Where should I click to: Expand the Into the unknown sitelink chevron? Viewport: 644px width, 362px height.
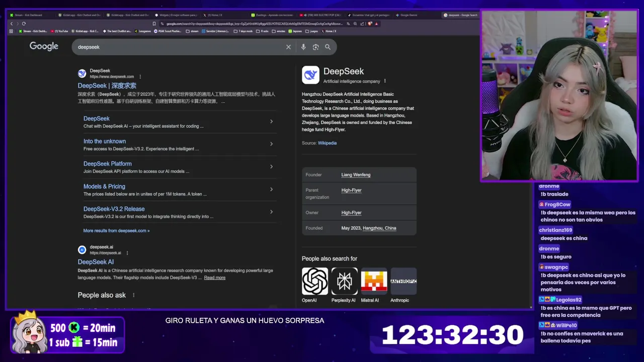click(271, 144)
